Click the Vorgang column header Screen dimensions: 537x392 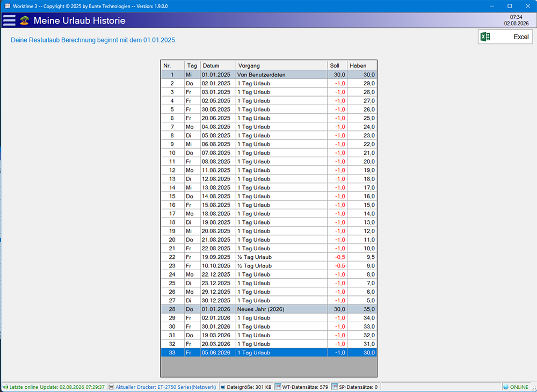tap(281, 66)
